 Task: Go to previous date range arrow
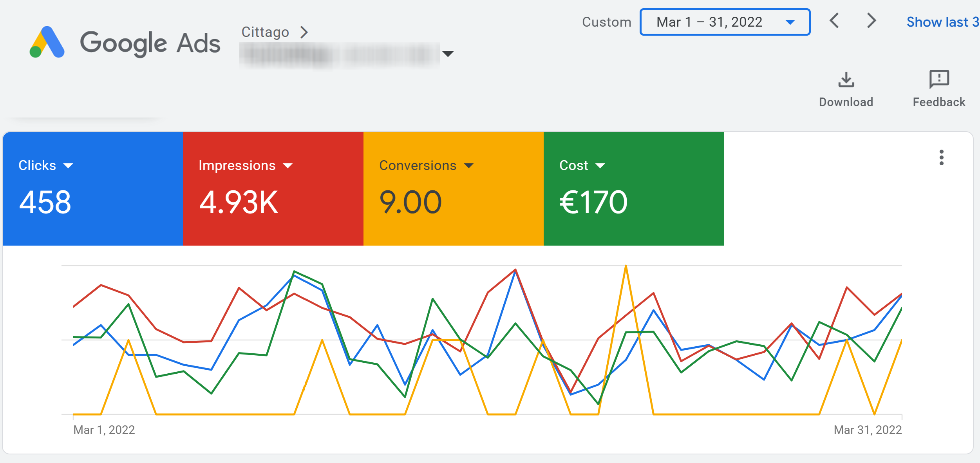click(834, 21)
